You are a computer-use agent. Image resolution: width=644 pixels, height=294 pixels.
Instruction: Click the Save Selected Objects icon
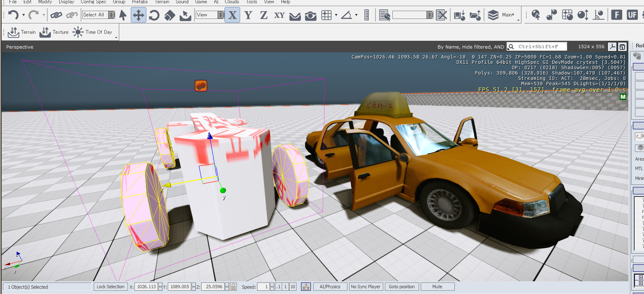(x=459, y=15)
